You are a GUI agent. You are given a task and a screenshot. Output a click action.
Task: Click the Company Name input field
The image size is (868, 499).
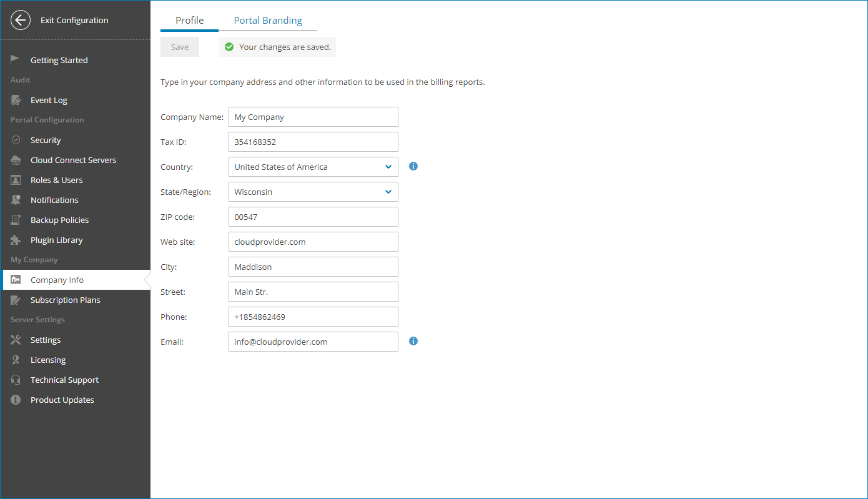click(x=313, y=117)
